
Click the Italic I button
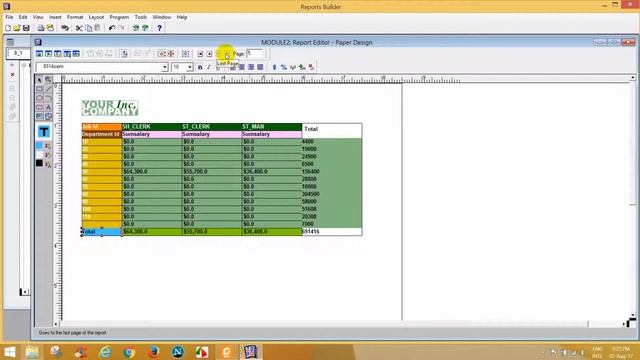(x=209, y=67)
